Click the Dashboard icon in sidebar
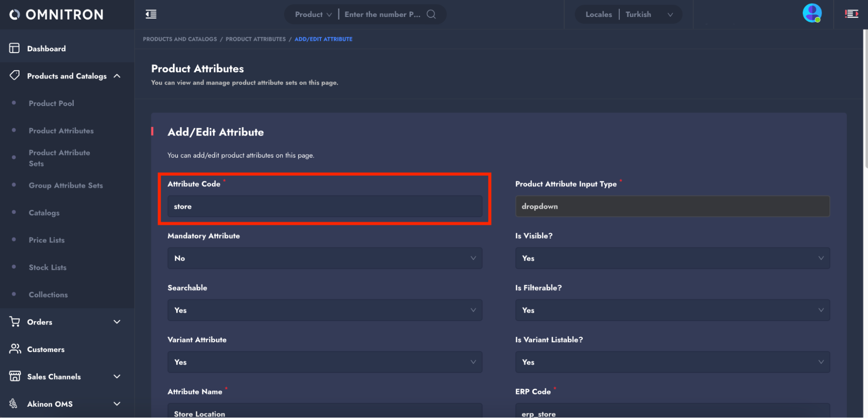The image size is (868, 418). (x=14, y=48)
